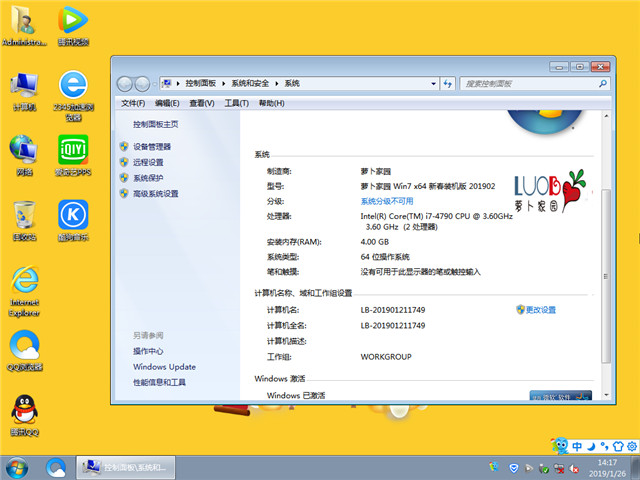Click the refresh button beside the address bar
Screen dimensions: 640x480
click(447, 84)
